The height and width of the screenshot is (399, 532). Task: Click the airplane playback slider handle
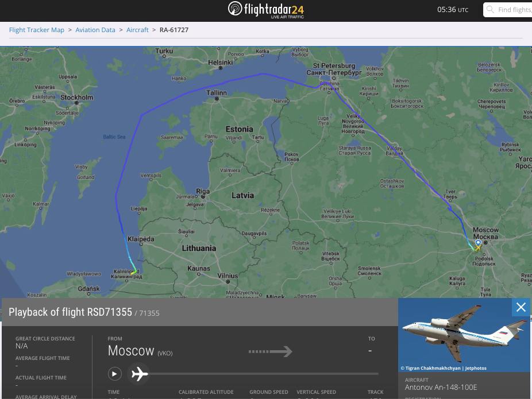pyautogui.click(x=139, y=374)
